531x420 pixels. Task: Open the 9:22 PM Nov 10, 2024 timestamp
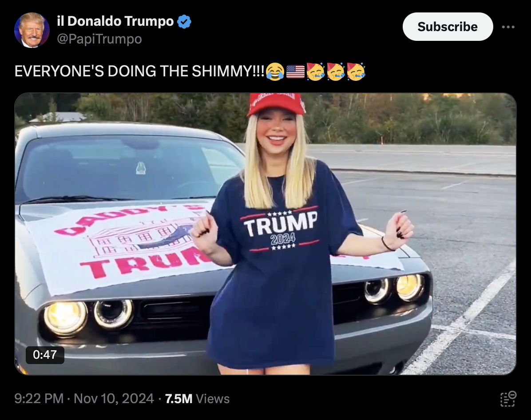point(84,398)
